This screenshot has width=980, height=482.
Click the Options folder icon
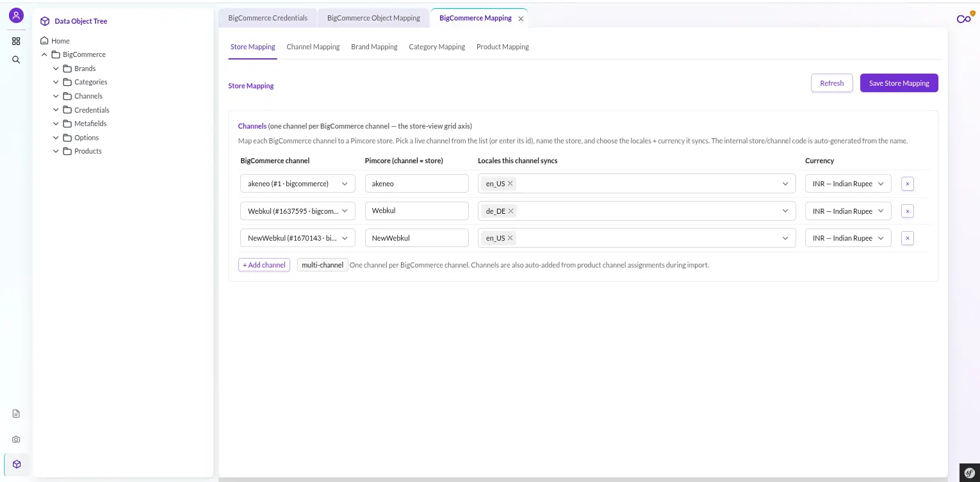click(67, 138)
